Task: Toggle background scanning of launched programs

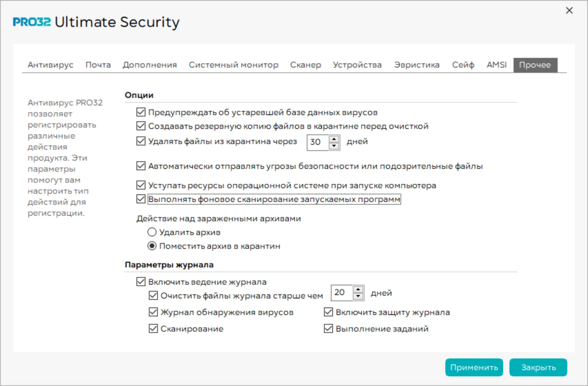Action: tap(141, 199)
